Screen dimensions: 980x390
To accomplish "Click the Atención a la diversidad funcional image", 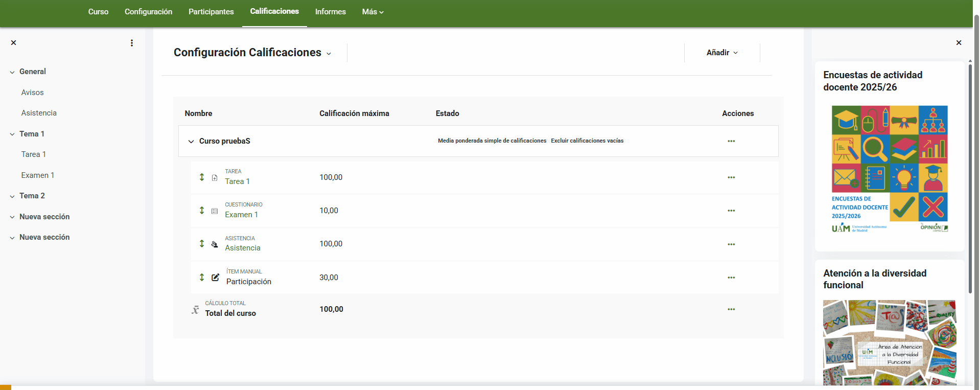I will 890,342.
